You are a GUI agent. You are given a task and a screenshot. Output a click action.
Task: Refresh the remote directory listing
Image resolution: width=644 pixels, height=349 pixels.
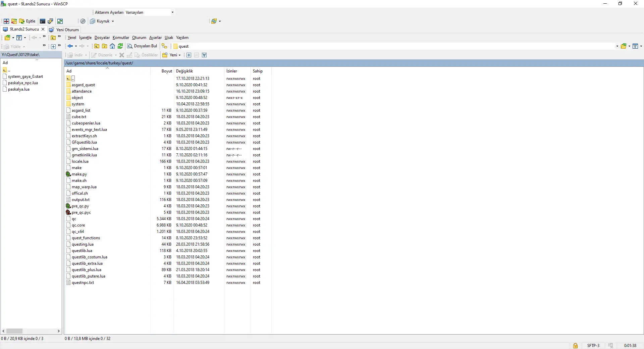click(x=120, y=46)
